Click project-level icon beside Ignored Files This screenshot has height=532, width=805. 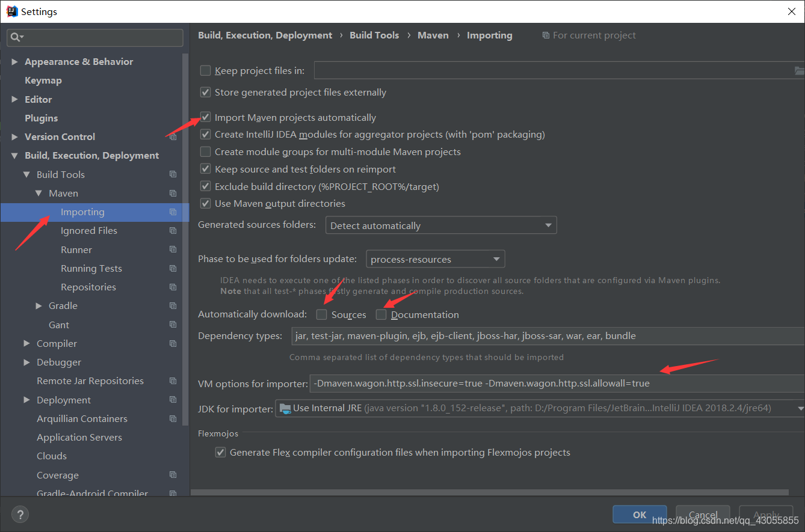(173, 230)
